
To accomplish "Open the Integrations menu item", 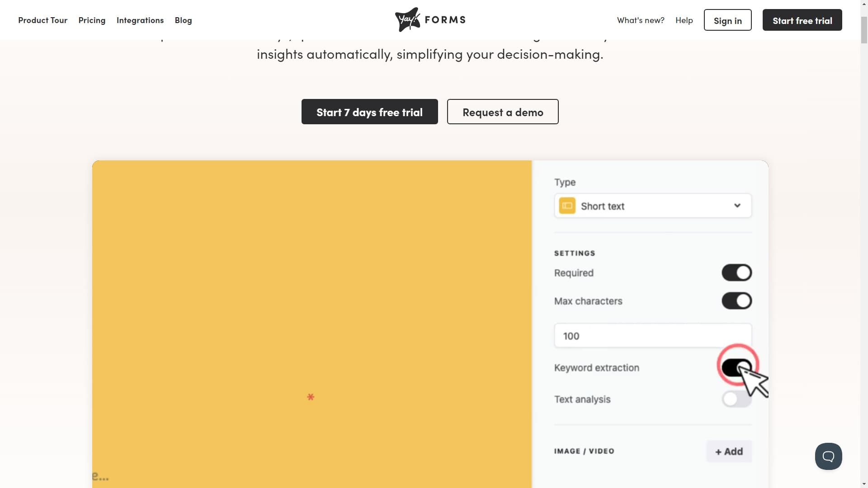I will (x=140, y=20).
